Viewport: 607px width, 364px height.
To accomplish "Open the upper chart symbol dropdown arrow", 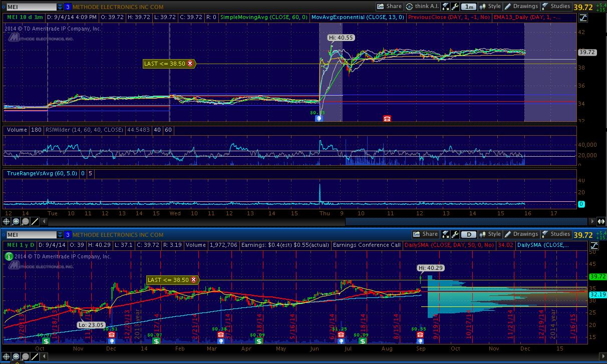I will [60, 7].
